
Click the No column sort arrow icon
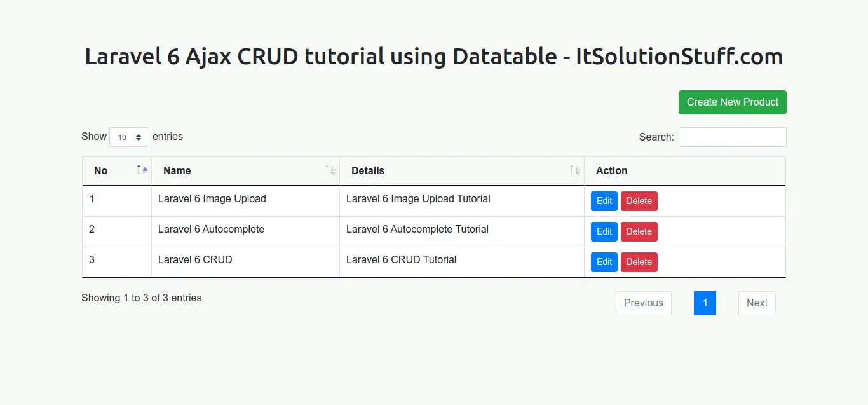pyautogui.click(x=142, y=170)
